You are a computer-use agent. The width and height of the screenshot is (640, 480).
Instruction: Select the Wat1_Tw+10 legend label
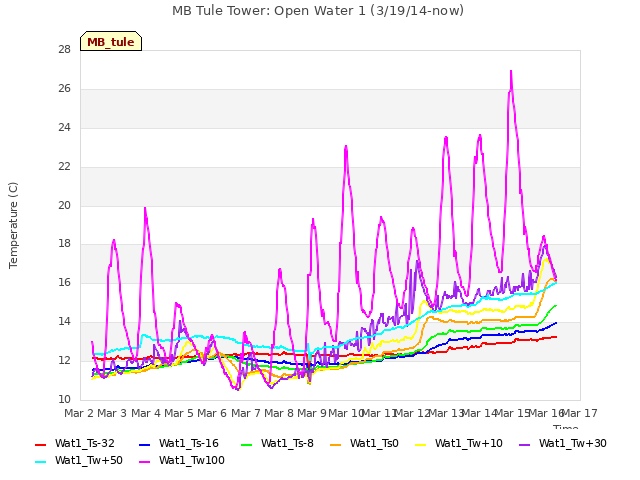tap(469, 444)
